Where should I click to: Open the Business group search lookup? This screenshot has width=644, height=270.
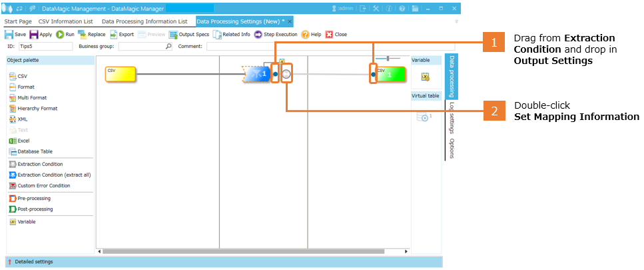pyautogui.click(x=168, y=47)
